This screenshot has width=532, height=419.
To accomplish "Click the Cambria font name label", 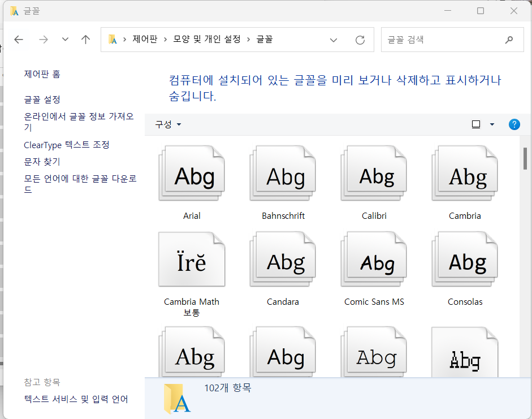I will 465,216.
